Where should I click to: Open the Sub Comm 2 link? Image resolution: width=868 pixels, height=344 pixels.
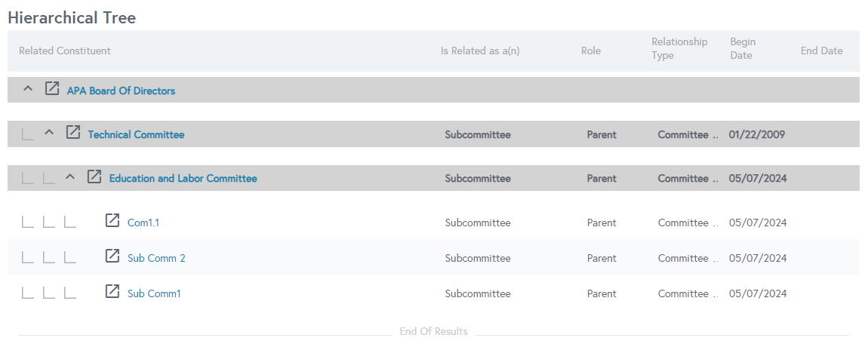tap(157, 258)
